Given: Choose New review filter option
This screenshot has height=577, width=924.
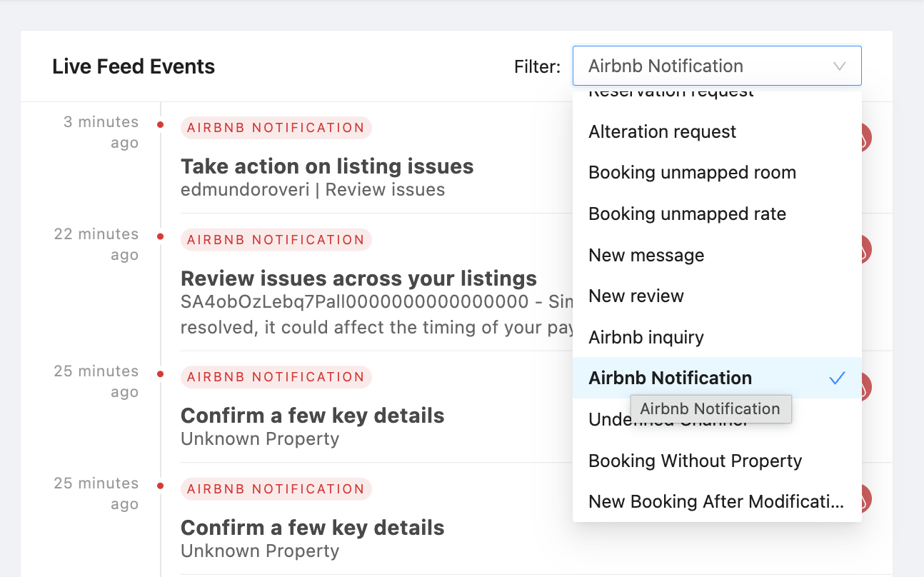Looking at the screenshot, I should tap(717, 296).
